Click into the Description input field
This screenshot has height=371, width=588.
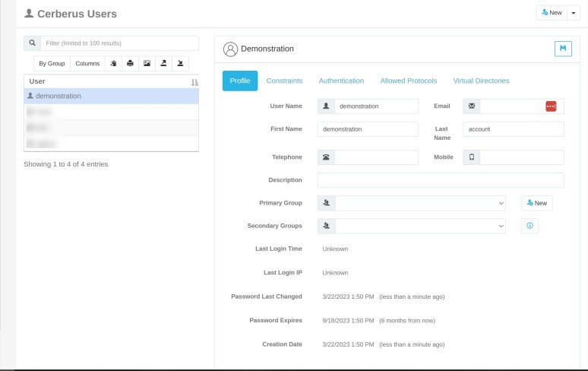[x=441, y=180]
